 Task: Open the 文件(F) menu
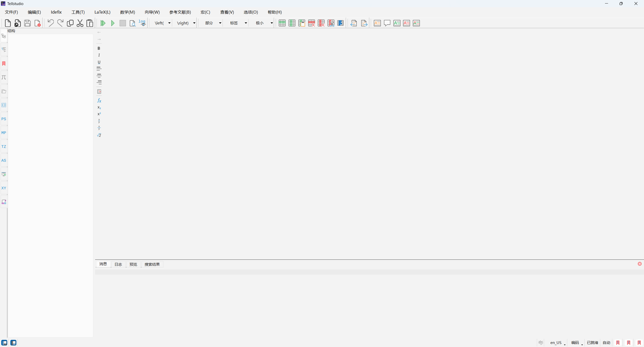(11, 12)
